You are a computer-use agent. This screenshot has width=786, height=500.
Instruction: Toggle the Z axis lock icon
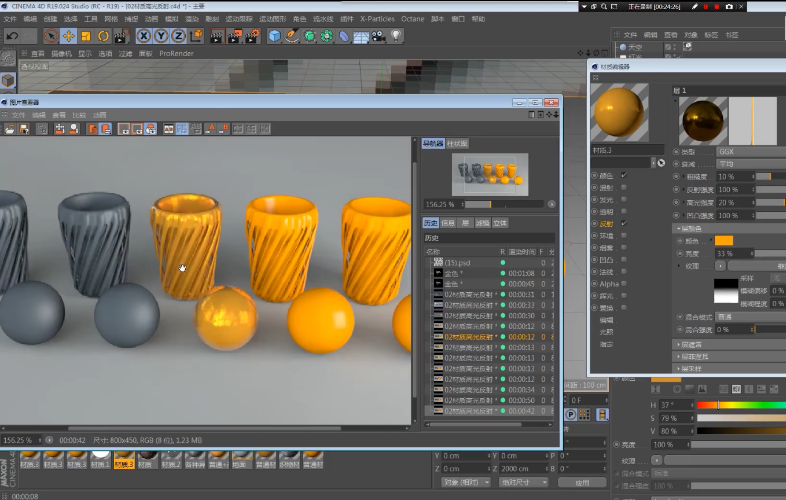pyautogui.click(x=178, y=36)
